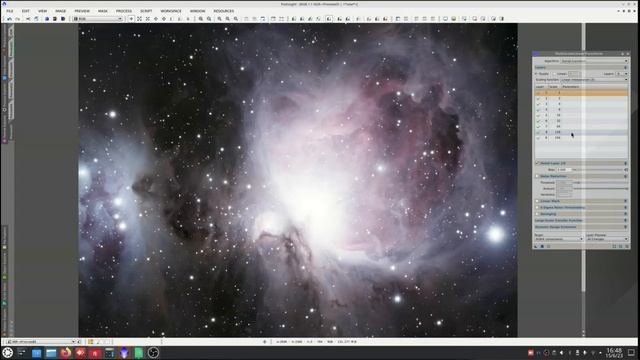Image resolution: width=640 pixels, height=360 pixels.
Task: Select the layer row with scale 128
Action: (x=581, y=132)
